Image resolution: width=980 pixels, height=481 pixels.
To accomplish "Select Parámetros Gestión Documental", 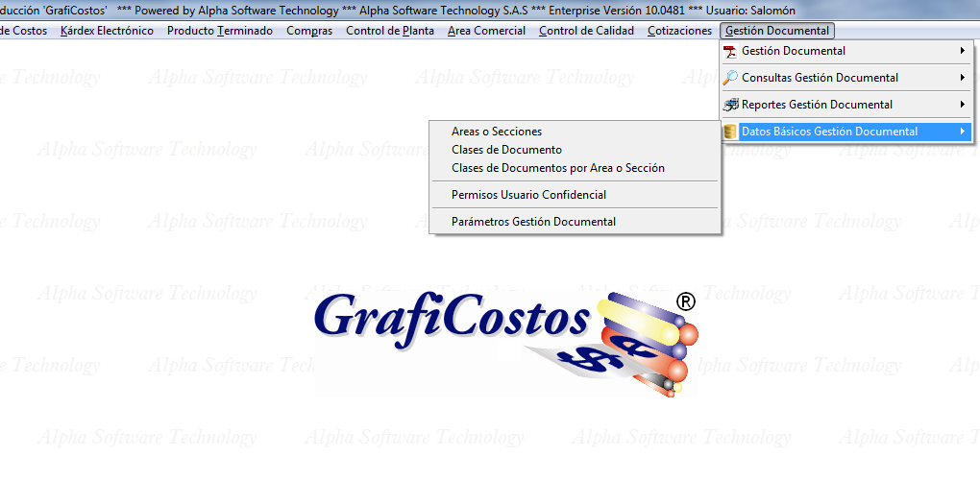I will (x=533, y=222).
